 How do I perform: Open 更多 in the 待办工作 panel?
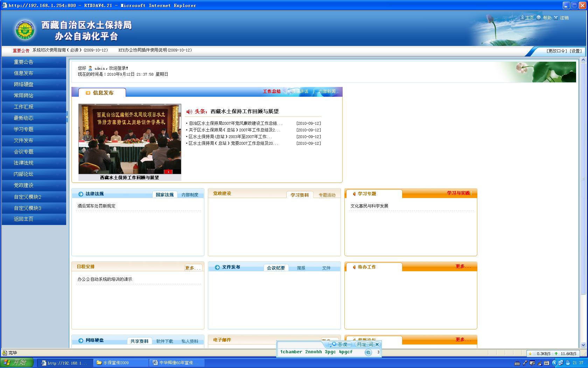[463, 266]
